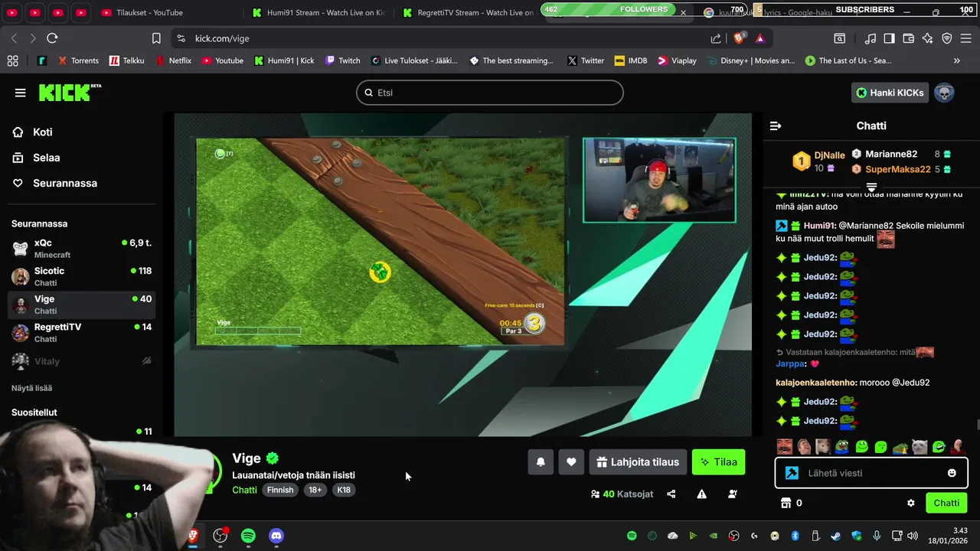
Task: Show more followed channels with Näytä lisää
Action: 31,388
